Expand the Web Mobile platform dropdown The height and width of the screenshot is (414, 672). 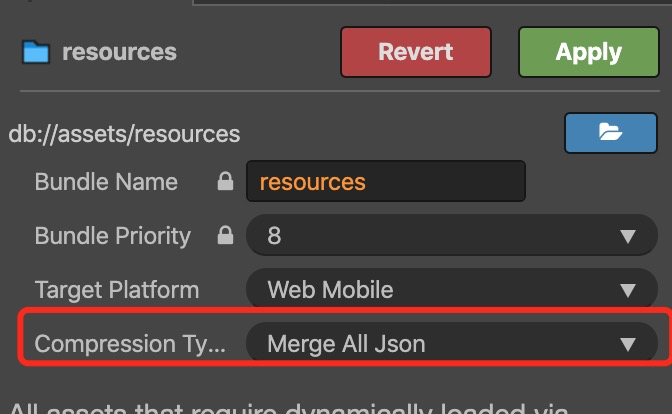coord(440,291)
